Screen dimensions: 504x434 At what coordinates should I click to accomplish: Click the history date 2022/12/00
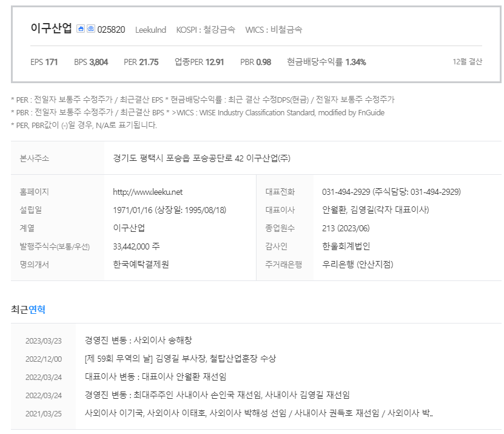pyautogui.click(x=44, y=359)
